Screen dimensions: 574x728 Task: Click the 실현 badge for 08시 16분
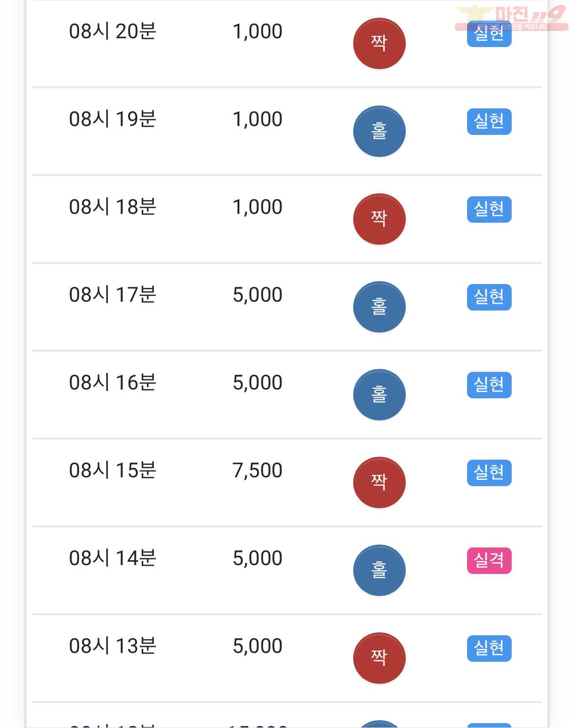pyautogui.click(x=489, y=385)
